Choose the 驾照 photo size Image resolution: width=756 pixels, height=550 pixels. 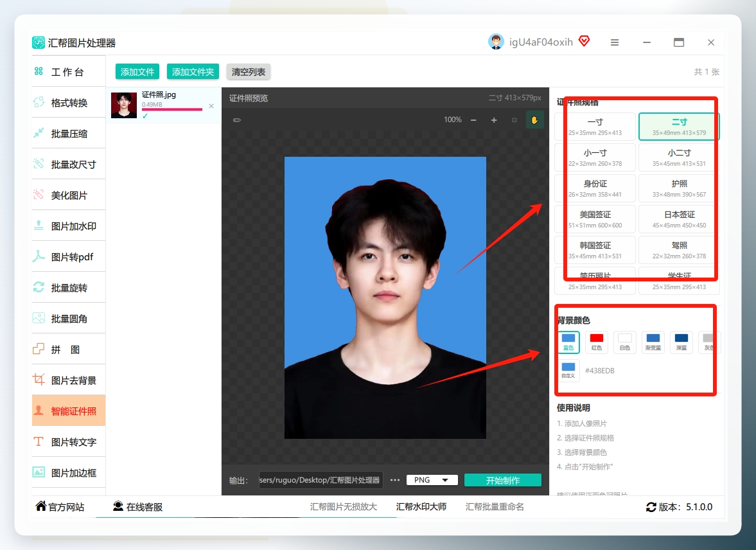[x=679, y=250]
